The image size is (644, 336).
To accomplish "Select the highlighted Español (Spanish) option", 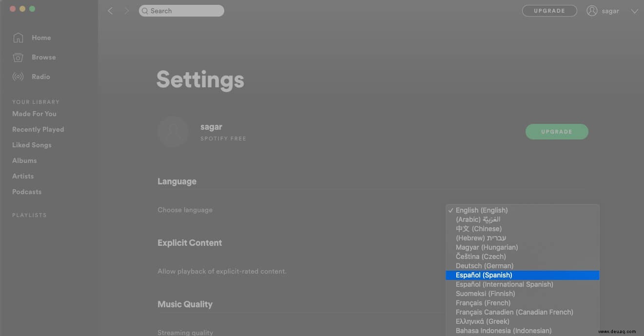I will [x=523, y=275].
